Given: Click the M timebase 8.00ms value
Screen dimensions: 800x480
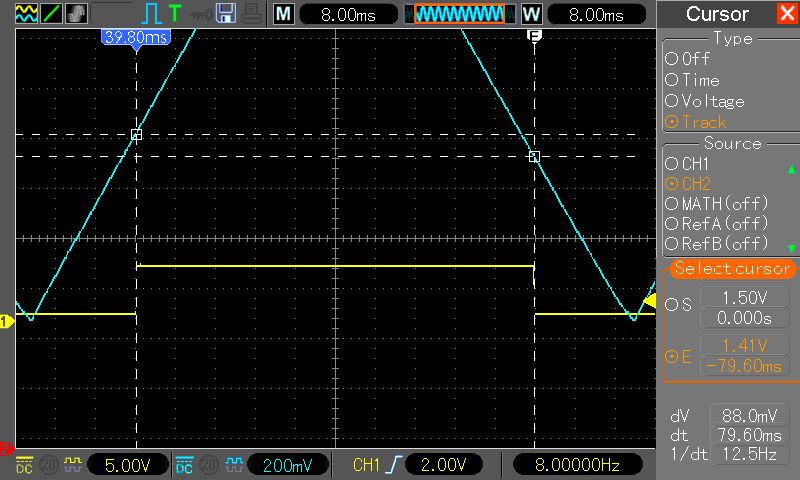Looking at the screenshot, I should tap(348, 14).
